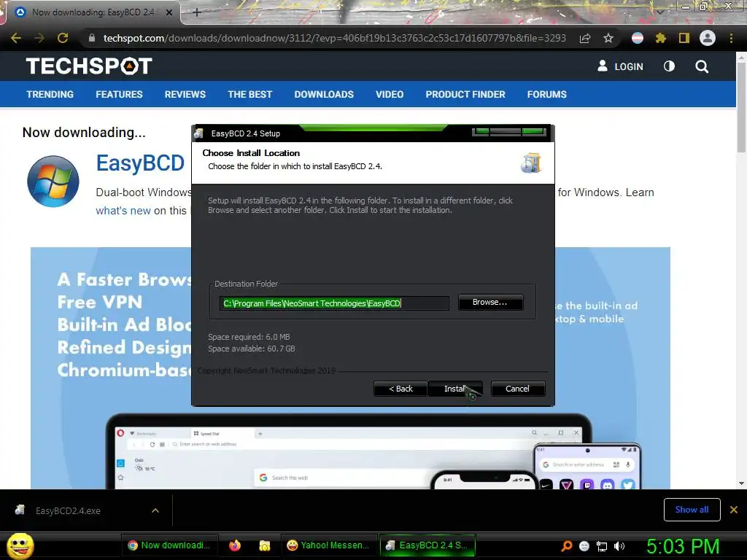Open FORUMS menu item
The image size is (747, 560).
pos(547,94)
